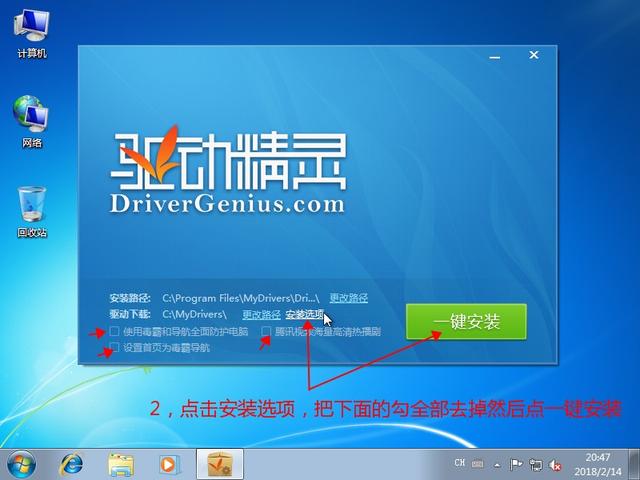Click the 驱动精灵 DriverGenius.com logo
Image resolution: width=640 pixels, height=480 pixels.
(x=228, y=169)
